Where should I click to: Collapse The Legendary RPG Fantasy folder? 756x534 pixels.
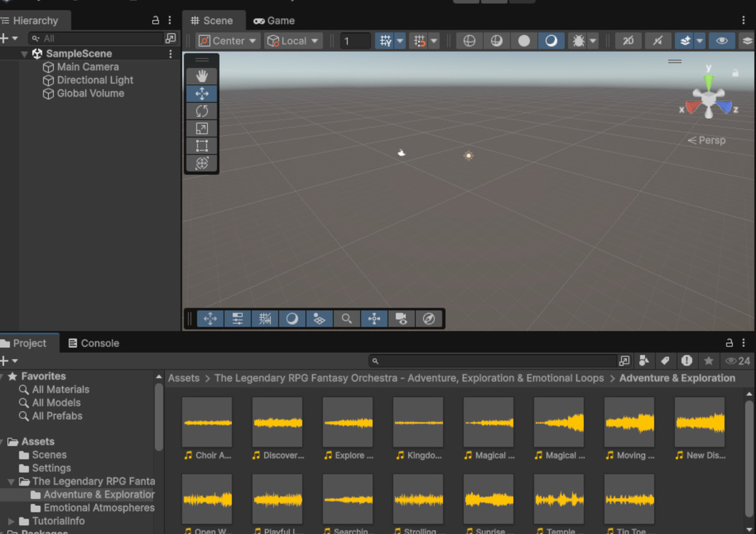[x=11, y=481]
